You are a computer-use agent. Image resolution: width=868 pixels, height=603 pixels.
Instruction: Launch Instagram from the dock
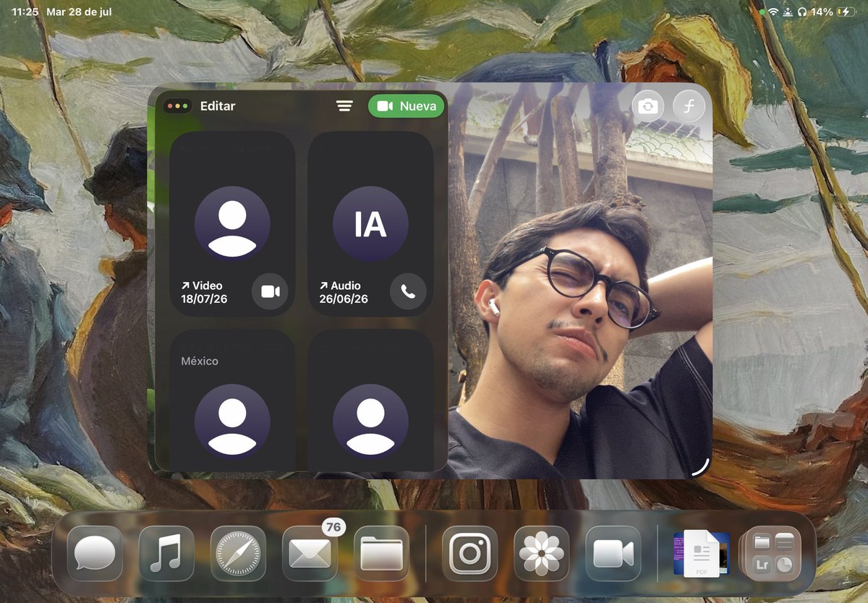click(470, 554)
